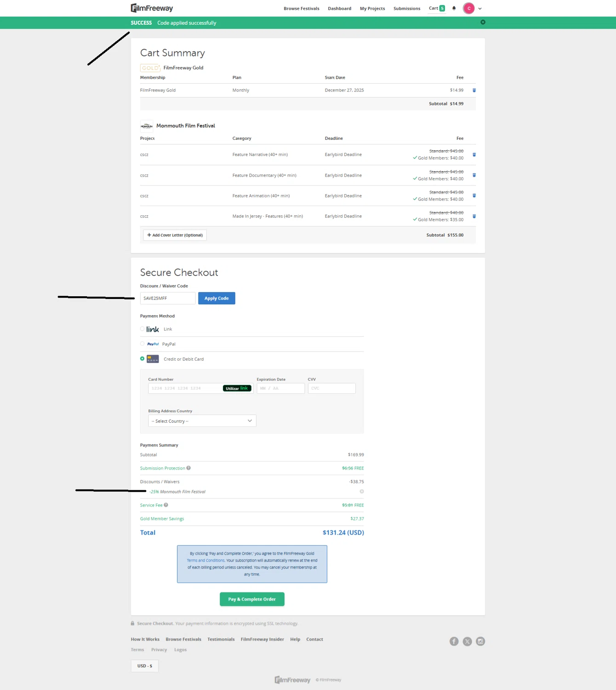This screenshot has height=690, width=616.
Task: Open How It Works footer link
Action: tap(145, 639)
